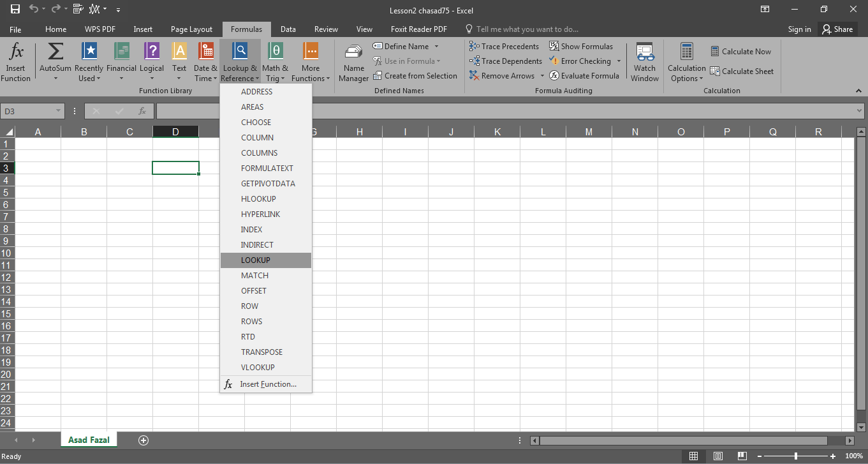The width and height of the screenshot is (868, 464).
Task: Click Calculate Sheet
Action: pyautogui.click(x=742, y=71)
